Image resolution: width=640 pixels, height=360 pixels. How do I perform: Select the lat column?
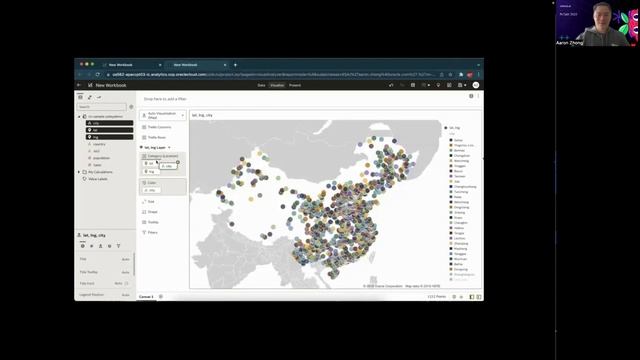tap(109, 130)
